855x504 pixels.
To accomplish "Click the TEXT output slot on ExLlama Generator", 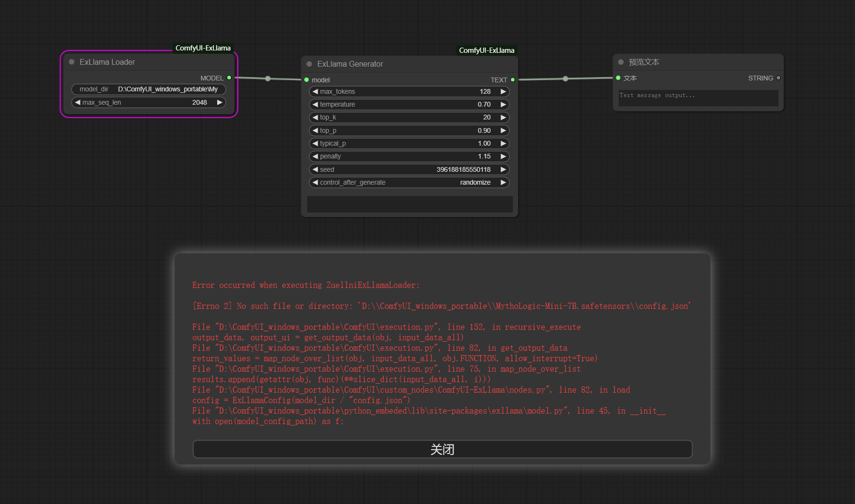I will coord(513,79).
